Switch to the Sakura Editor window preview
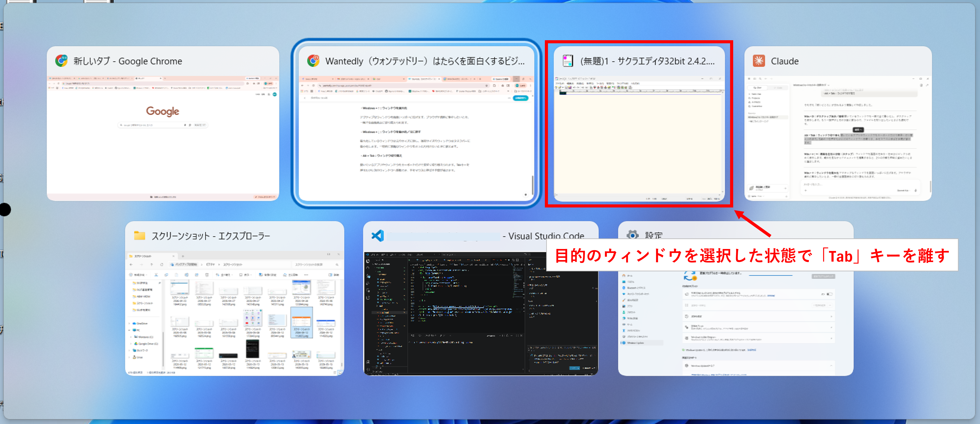This screenshot has height=424, width=980. 639,138
